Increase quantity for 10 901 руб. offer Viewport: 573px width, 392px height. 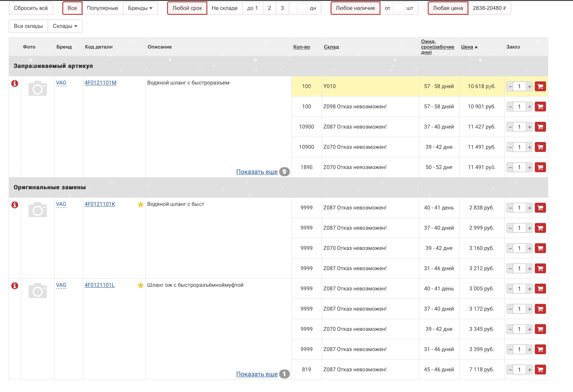click(x=529, y=107)
